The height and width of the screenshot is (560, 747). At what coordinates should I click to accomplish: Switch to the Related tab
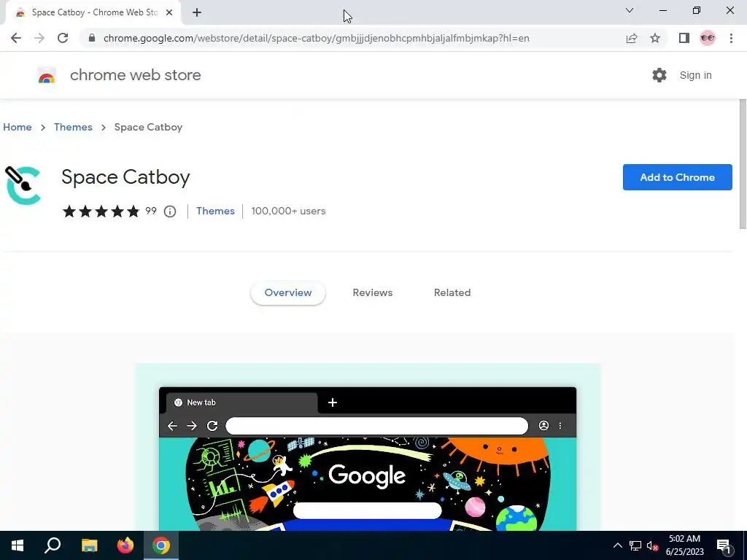tap(452, 292)
